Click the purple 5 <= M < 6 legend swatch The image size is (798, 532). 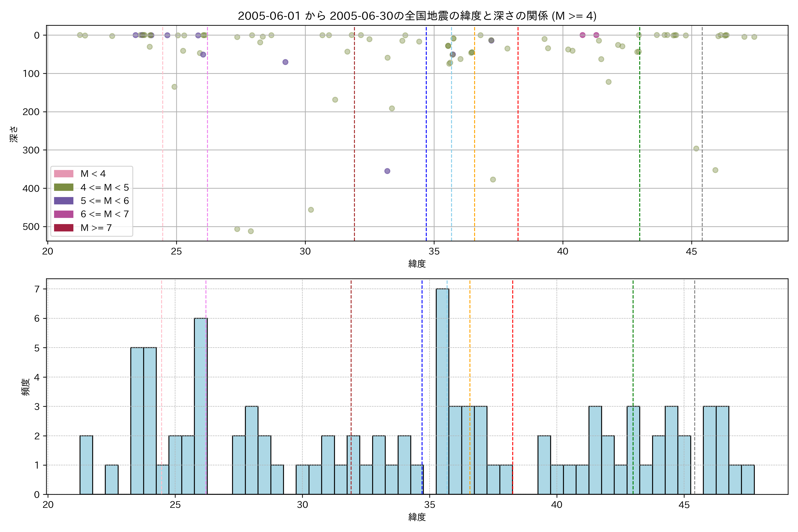63,201
